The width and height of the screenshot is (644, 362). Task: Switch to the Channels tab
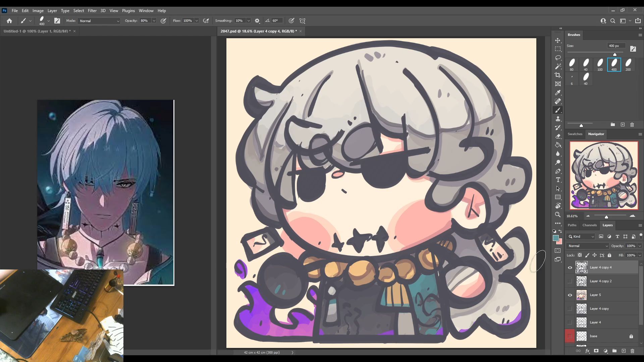(589, 225)
